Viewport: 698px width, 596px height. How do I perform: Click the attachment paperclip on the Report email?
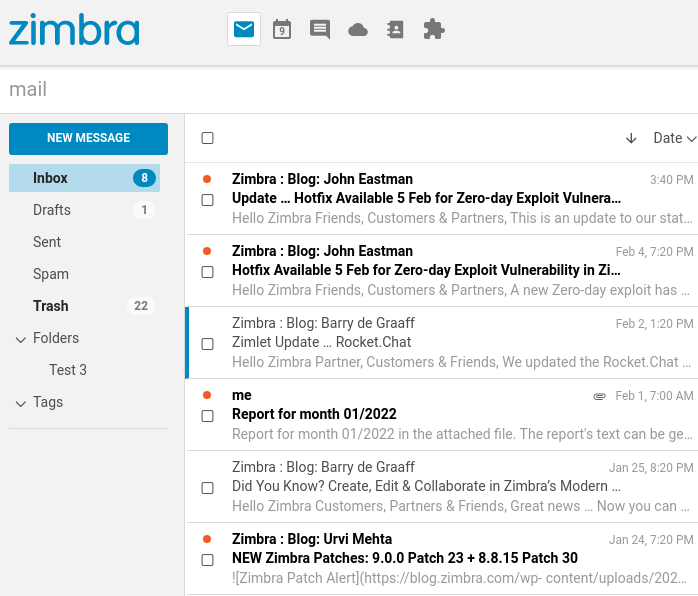coord(600,396)
